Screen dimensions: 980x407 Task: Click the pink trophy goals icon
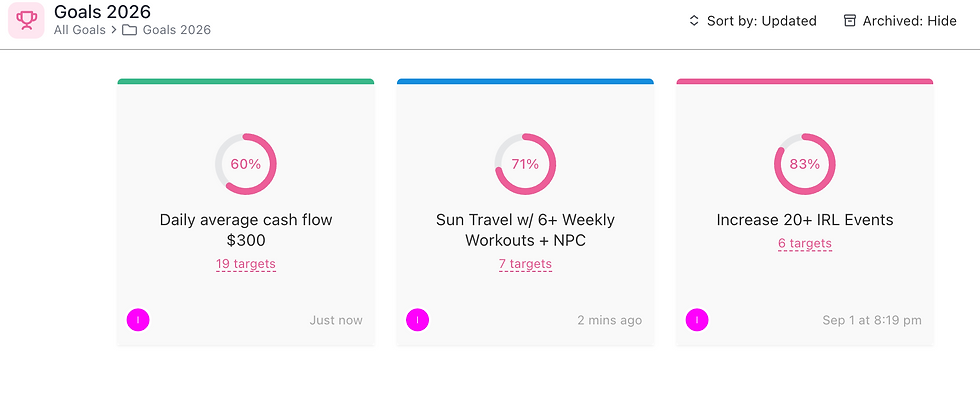(x=26, y=20)
